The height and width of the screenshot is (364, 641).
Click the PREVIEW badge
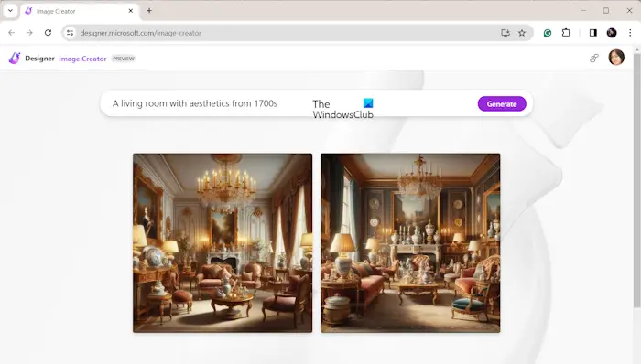(x=124, y=59)
